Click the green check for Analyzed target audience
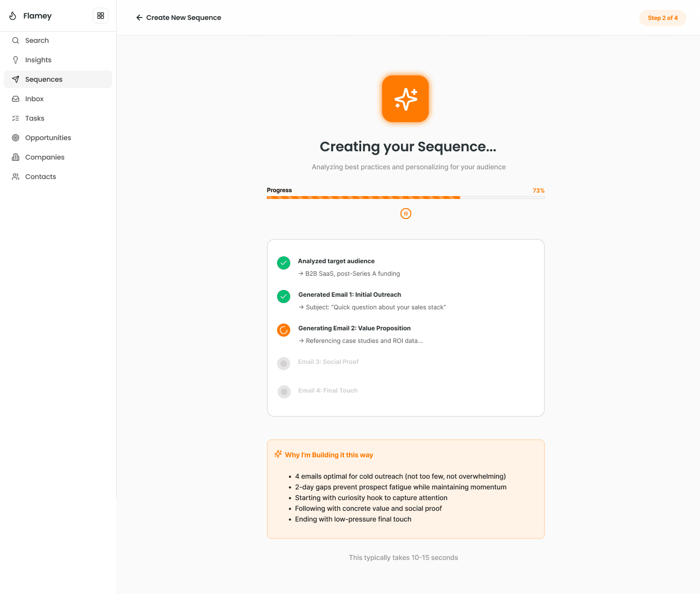This screenshot has height=594, width=700. pos(283,263)
